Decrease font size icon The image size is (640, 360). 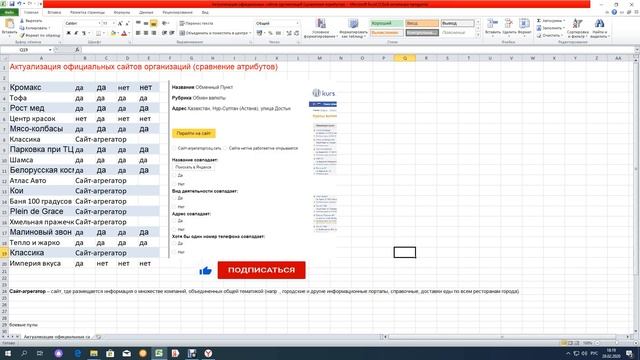127,24
